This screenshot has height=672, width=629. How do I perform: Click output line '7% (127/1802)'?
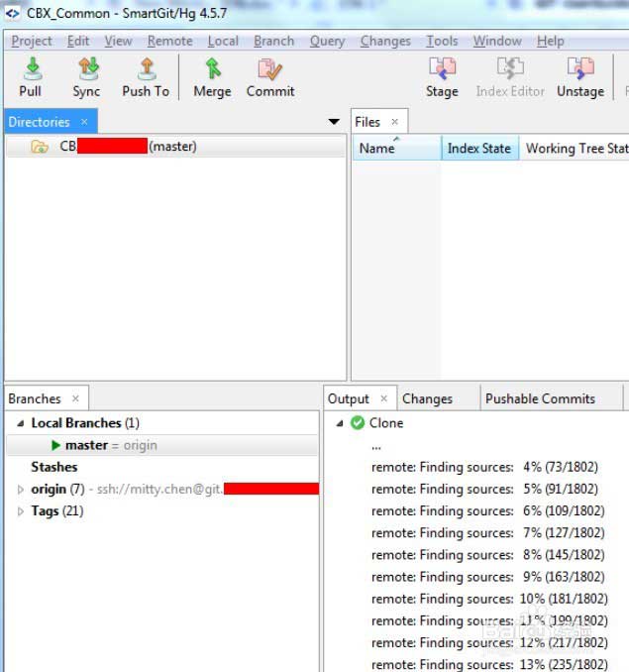(488, 533)
